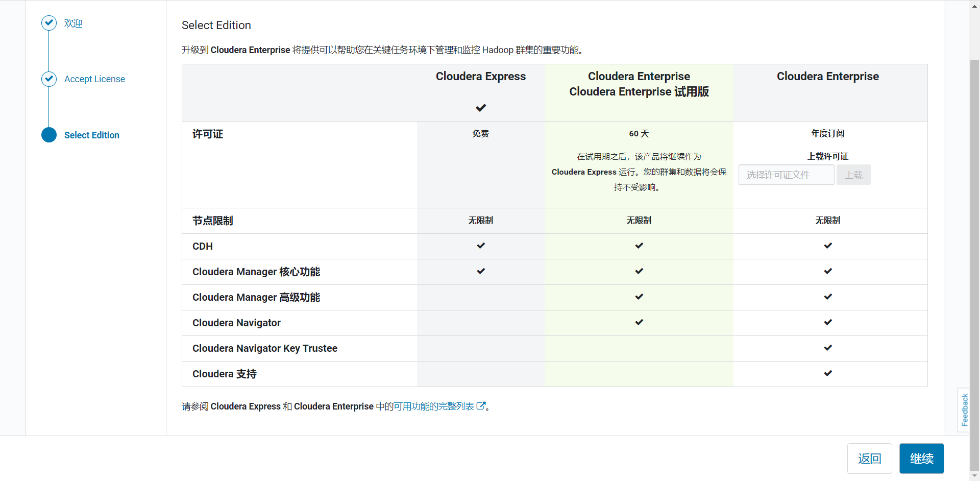The image size is (980, 481).
Task: Click the page vertical scrollbar thumb
Action: [x=975, y=266]
